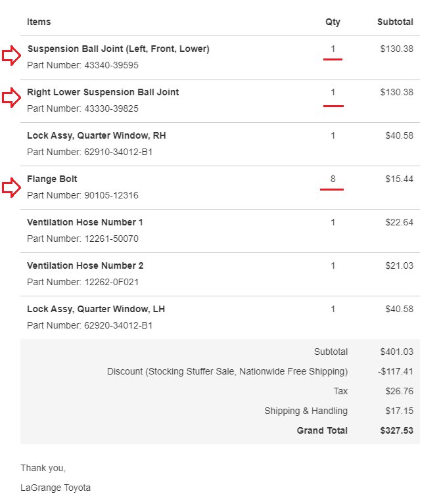Click the red arrow beside Right Lower Suspension Ball Joint
The image size is (439, 504).
11,97
